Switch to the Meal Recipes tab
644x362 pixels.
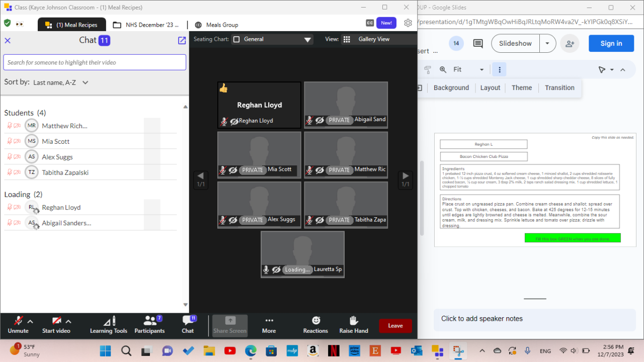72,25
